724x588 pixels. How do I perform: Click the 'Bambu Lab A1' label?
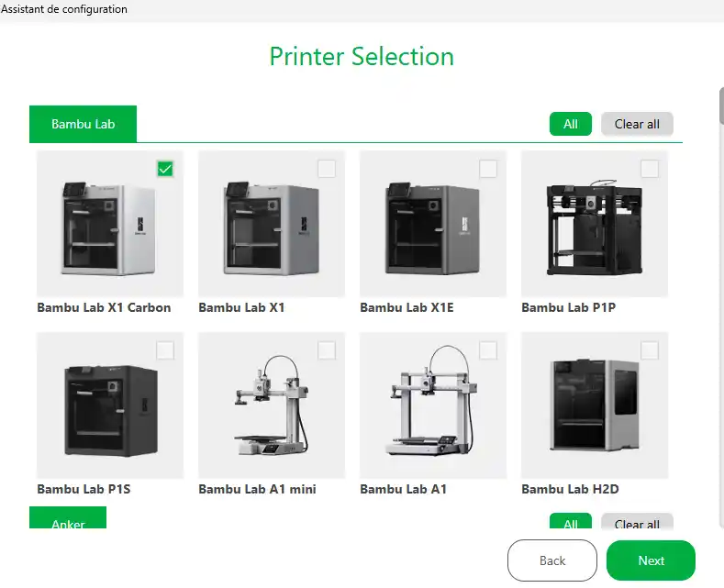tap(404, 489)
